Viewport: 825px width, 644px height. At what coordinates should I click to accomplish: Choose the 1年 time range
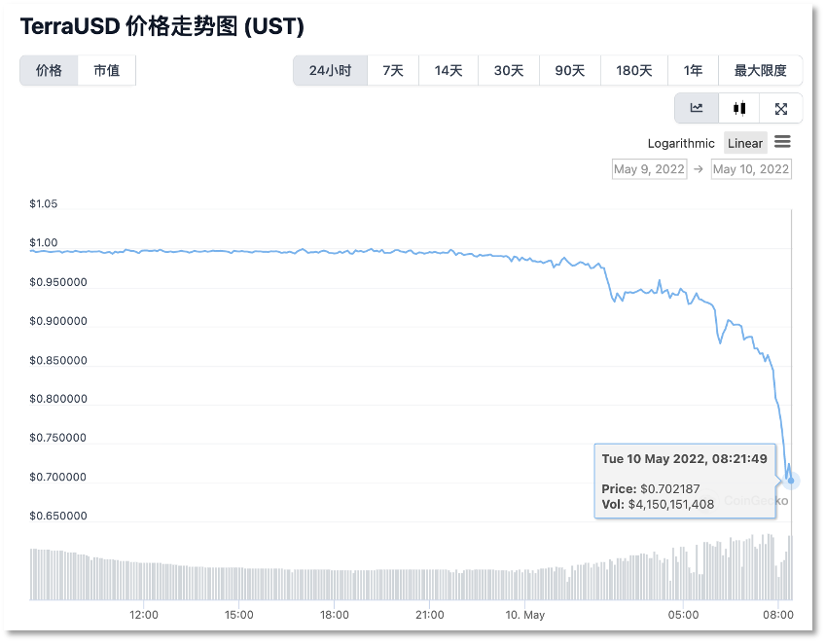tap(693, 70)
